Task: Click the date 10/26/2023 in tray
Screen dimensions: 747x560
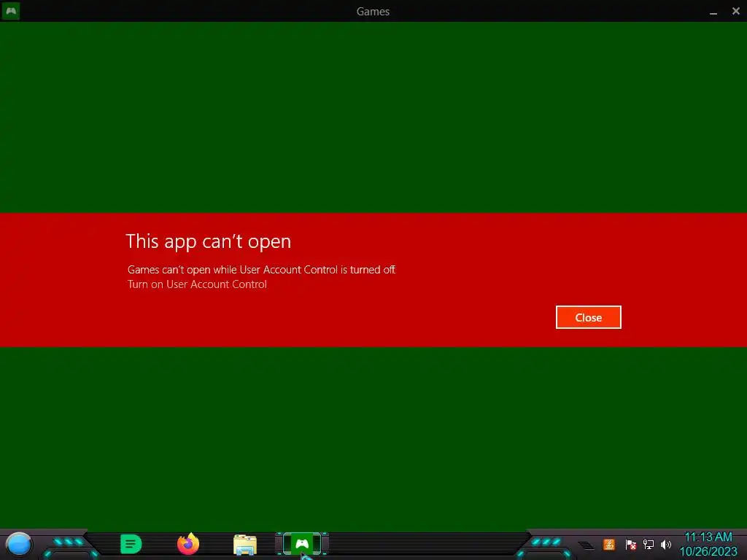Action: (708, 551)
